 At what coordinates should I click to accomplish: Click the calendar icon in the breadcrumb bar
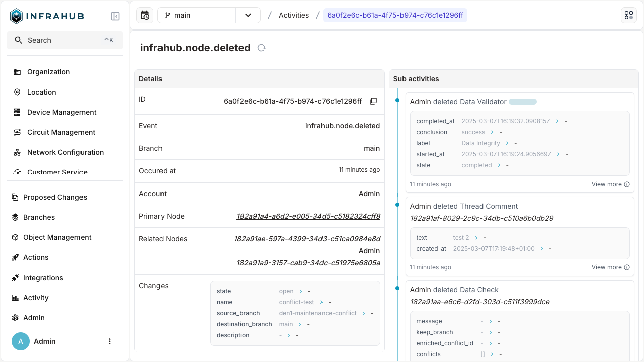[x=145, y=15]
